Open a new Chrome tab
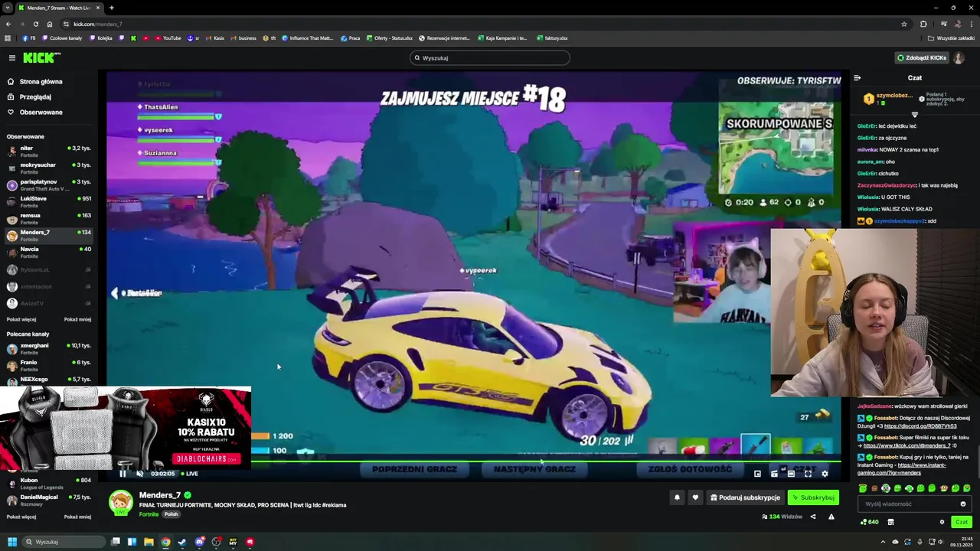The width and height of the screenshot is (980, 551). (111, 8)
